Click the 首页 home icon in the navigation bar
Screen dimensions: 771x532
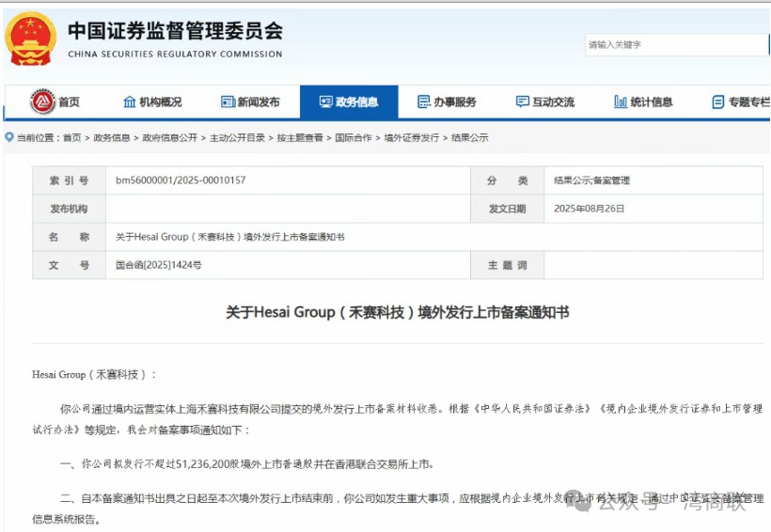click(41, 102)
